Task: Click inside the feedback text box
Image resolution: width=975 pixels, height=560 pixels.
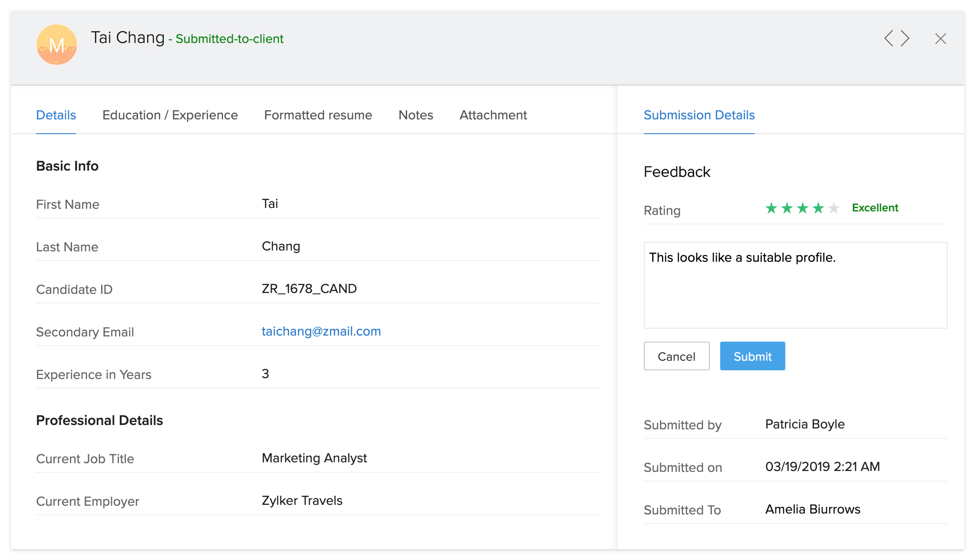Action: 795,285
